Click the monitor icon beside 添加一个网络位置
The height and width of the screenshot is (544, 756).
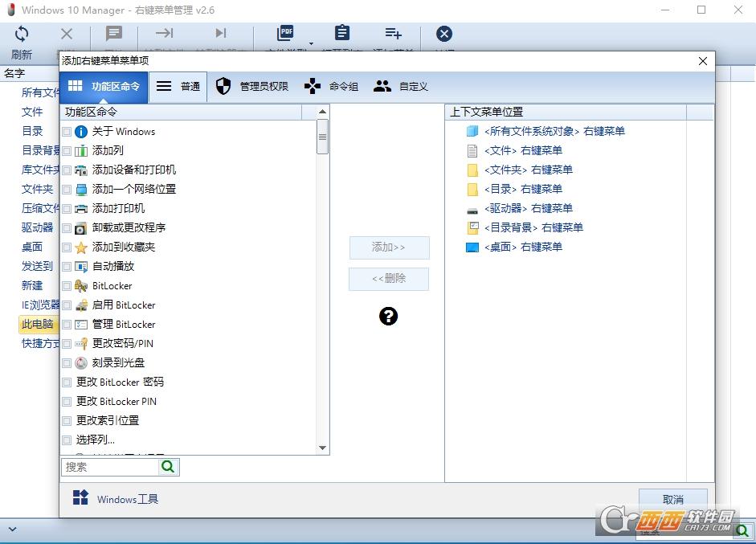[x=81, y=190]
